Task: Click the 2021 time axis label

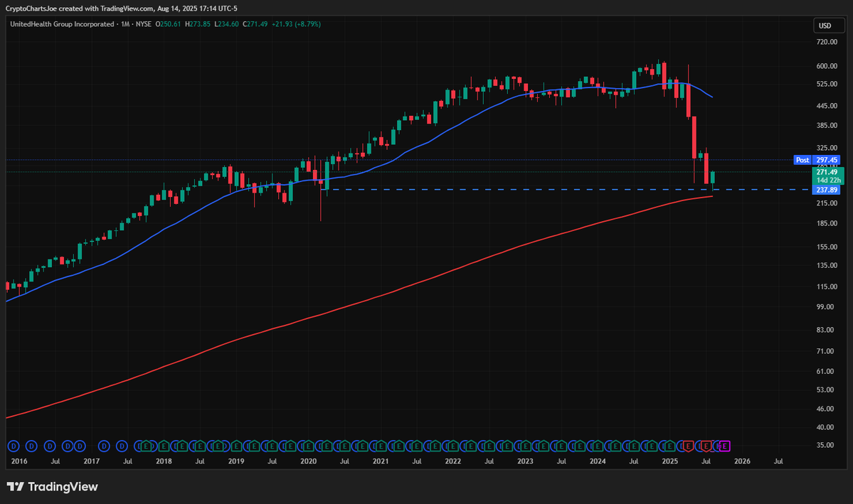Action: (x=381, y=461)
